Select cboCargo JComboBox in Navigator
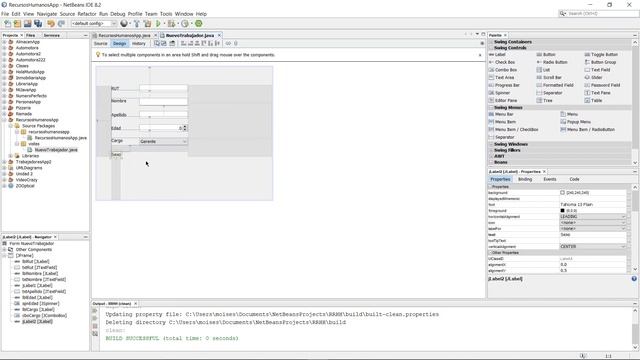 [x=44, y=316]
